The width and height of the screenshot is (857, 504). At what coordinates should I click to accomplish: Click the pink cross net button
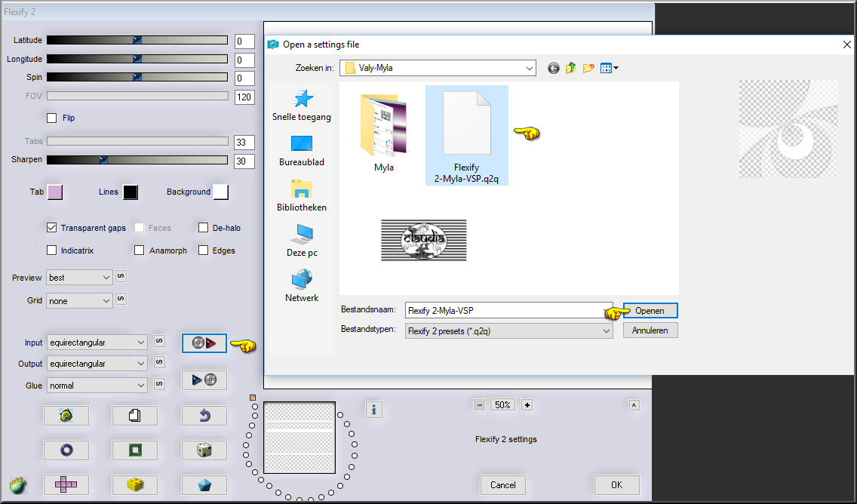pyautogui.click(x=66, y=484)
